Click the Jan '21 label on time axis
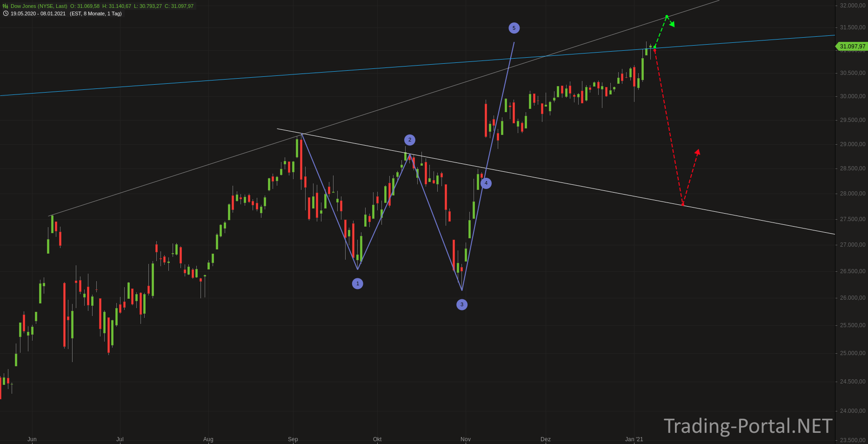The image size is (868, 444). (634, 439)
